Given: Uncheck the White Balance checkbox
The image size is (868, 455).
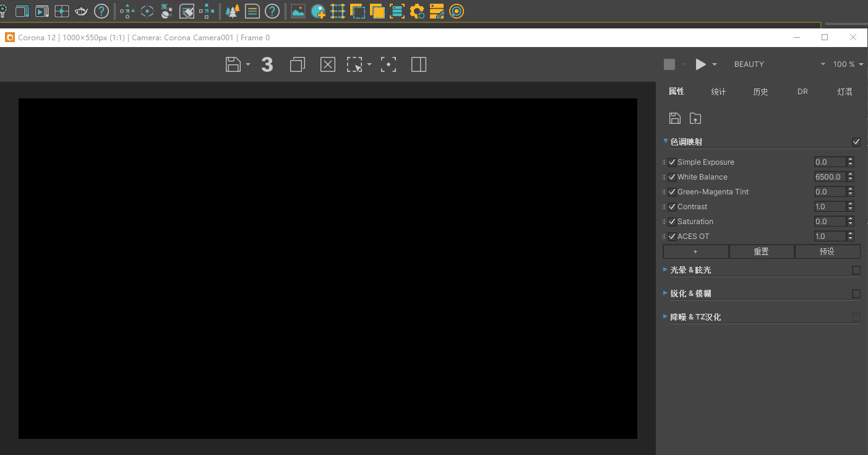Looking at the screenshot, I should [x=672, y=177].
